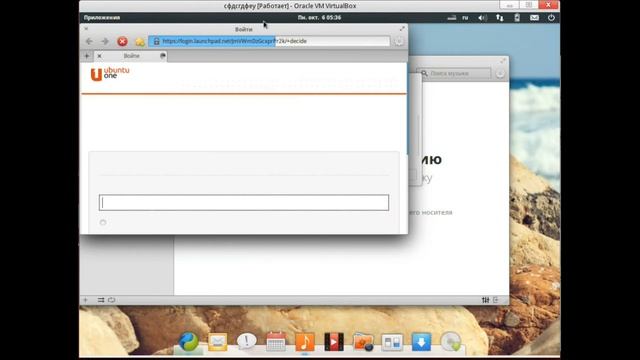Close the browser window titled 'Войти'
The width and height of the screenshot is (640, 360).
pyautogui.click(x=86, y=29)
